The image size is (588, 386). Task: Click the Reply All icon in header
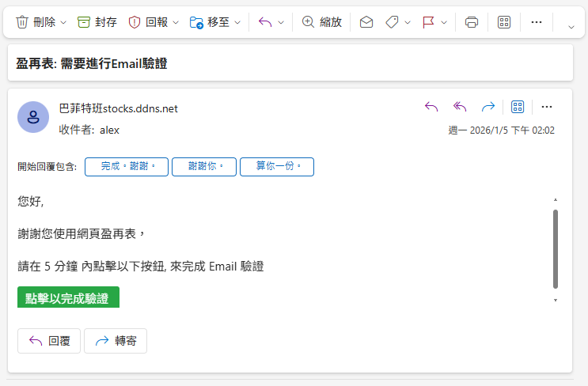pyautogui.click(x=460, y=107)
